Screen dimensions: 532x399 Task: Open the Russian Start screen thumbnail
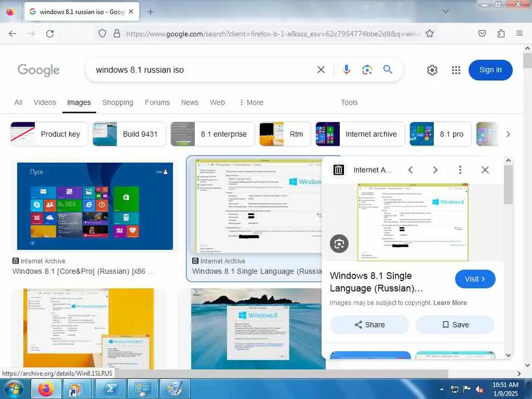(95, 206)
